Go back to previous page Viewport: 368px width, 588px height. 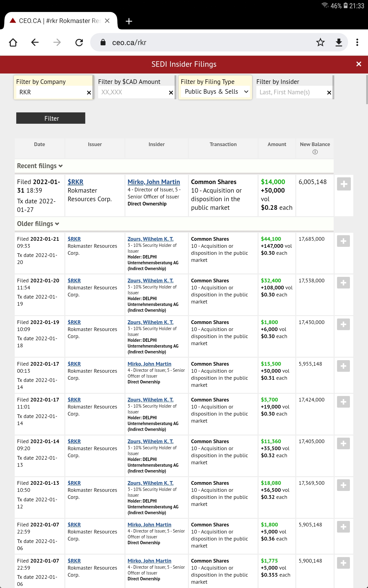(35, 42)
